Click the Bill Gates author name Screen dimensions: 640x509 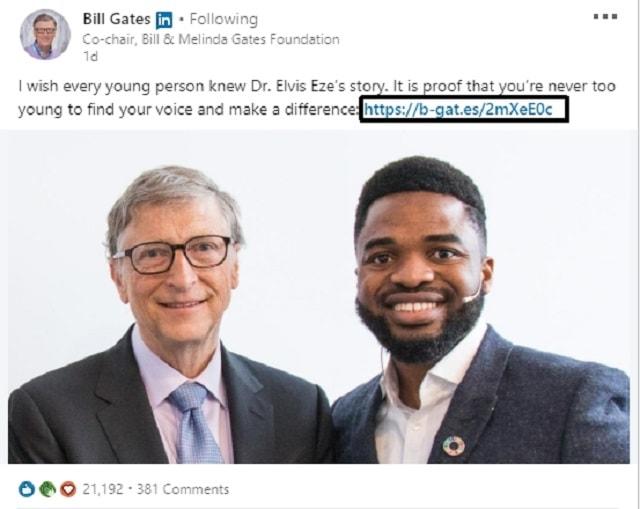(x=116, y=19)
